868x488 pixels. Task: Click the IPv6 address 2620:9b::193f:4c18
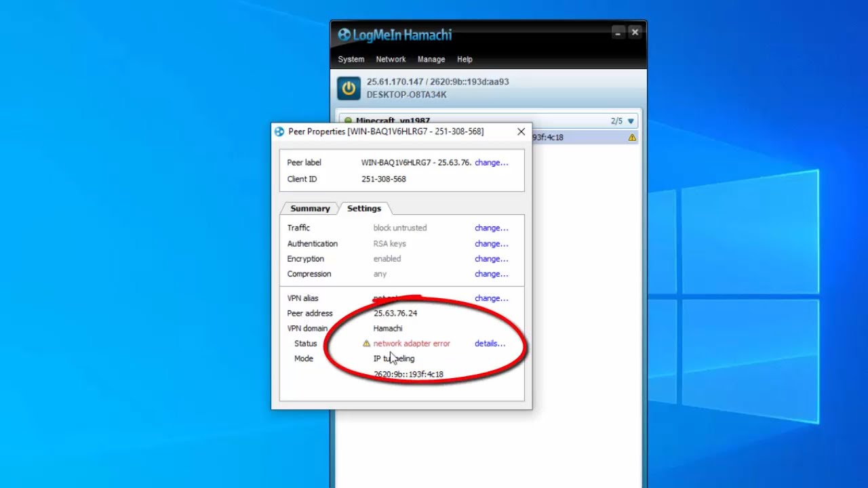click(408, 374)
